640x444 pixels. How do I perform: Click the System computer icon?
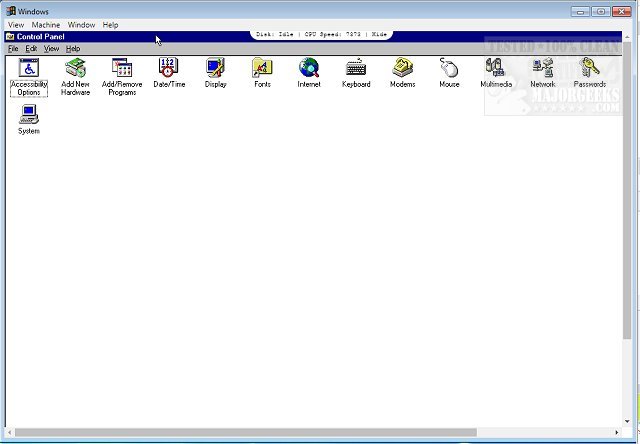point(29,114)
